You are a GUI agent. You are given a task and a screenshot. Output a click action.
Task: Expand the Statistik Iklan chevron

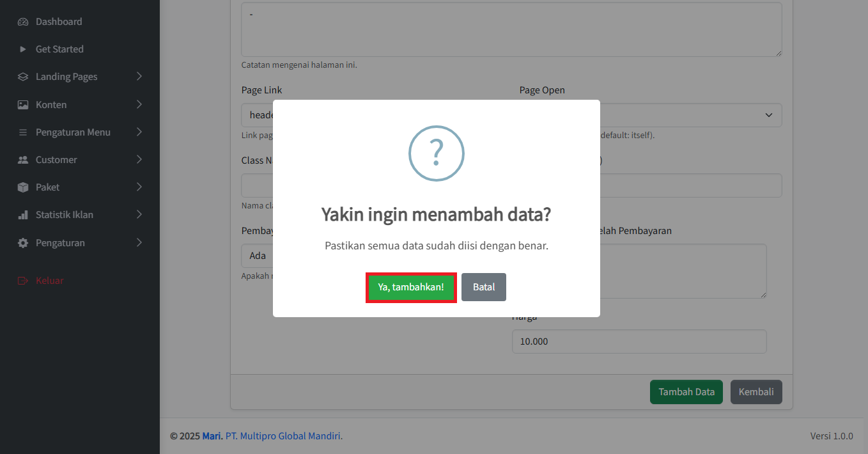(x=139, y=215)
